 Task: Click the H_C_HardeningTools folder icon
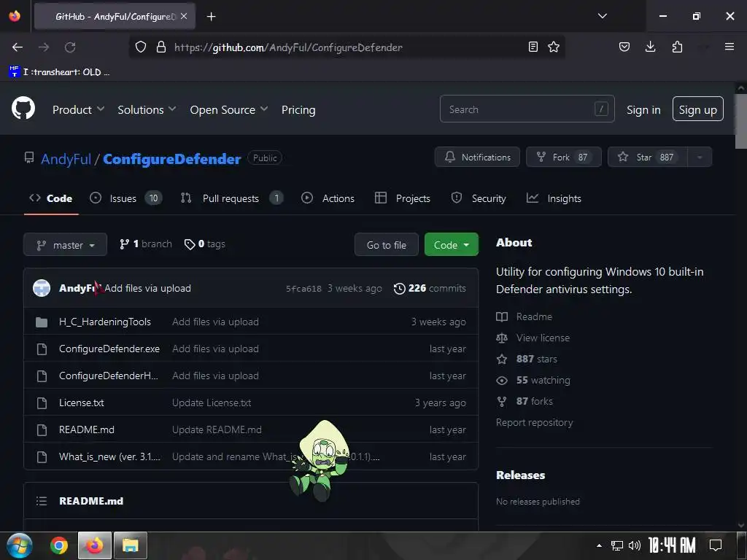[x=42, y=322]
